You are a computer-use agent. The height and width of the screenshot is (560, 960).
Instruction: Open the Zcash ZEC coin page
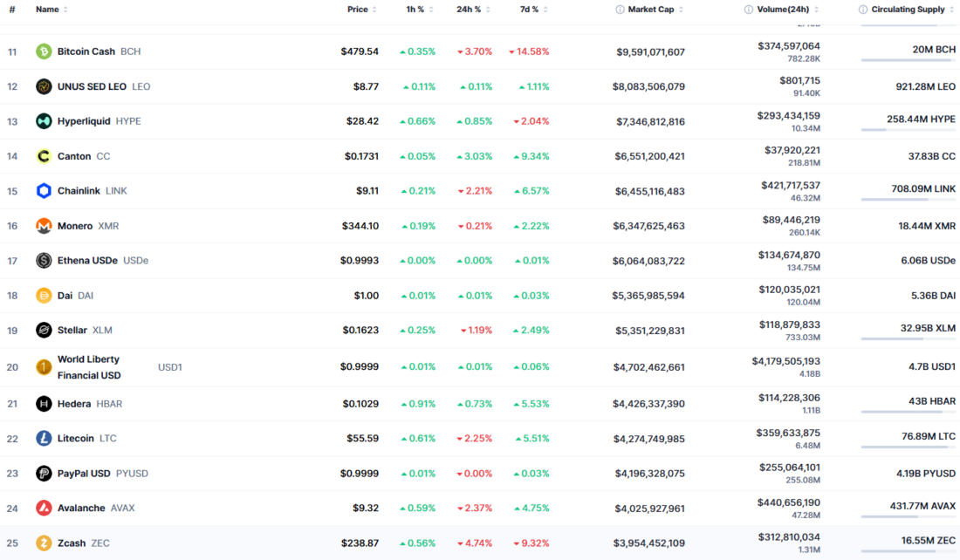[x=83, y=543]
